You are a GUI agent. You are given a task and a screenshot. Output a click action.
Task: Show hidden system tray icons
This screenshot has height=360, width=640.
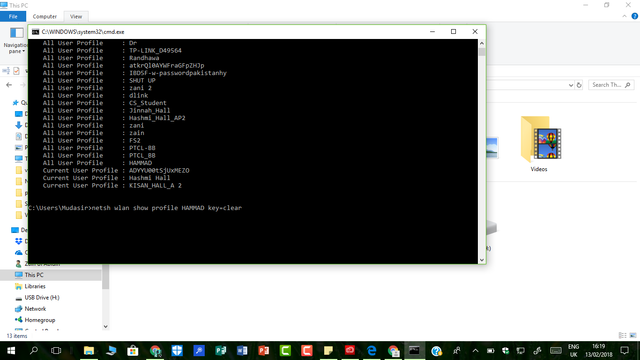pyautogui.click(x=475, y=351)
